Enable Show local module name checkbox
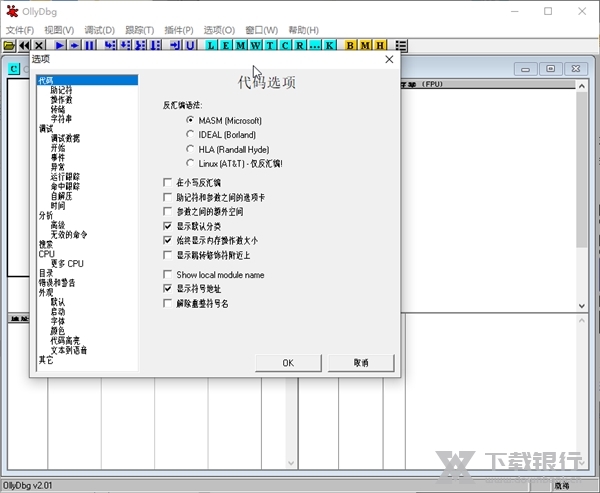 click(167, 274)
